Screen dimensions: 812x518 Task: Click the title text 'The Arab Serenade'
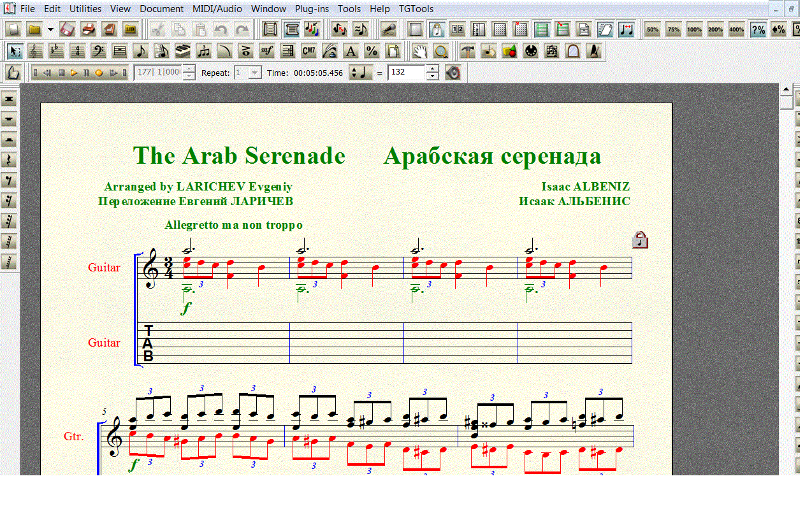click(239, 155)
